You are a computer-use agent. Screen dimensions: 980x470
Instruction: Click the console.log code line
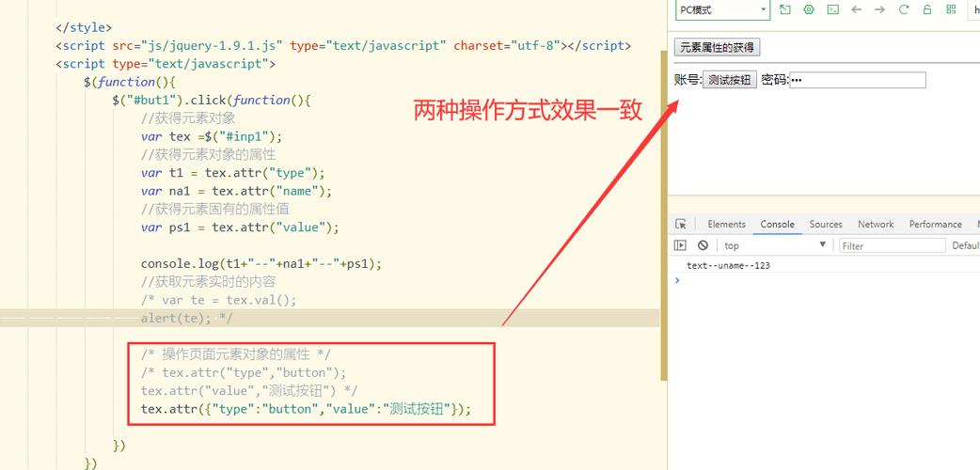click(261, 264)
